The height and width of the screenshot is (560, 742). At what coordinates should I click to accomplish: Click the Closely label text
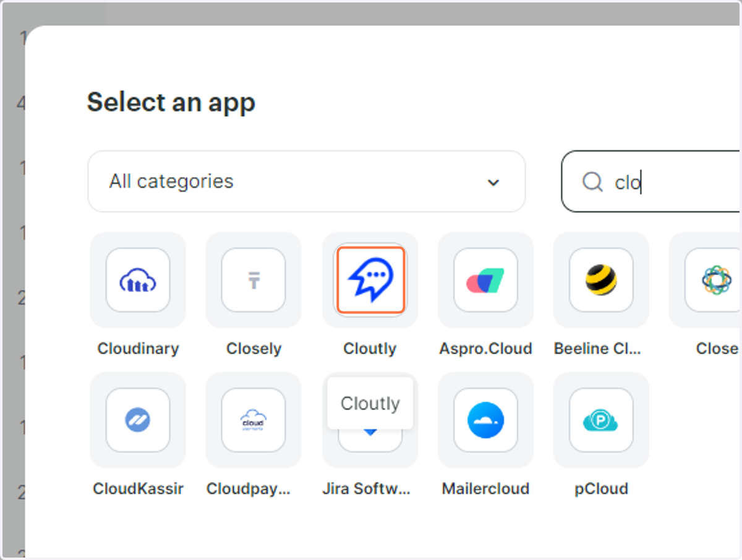point(254,349)
